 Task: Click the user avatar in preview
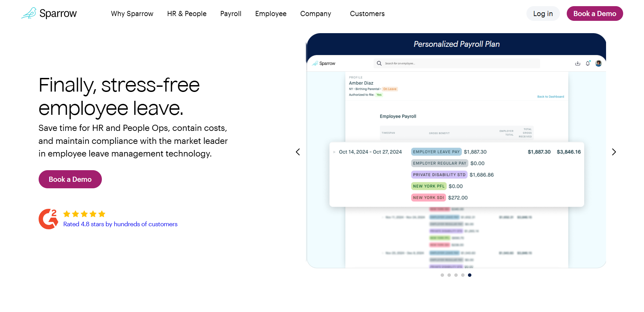pos(599,63)
